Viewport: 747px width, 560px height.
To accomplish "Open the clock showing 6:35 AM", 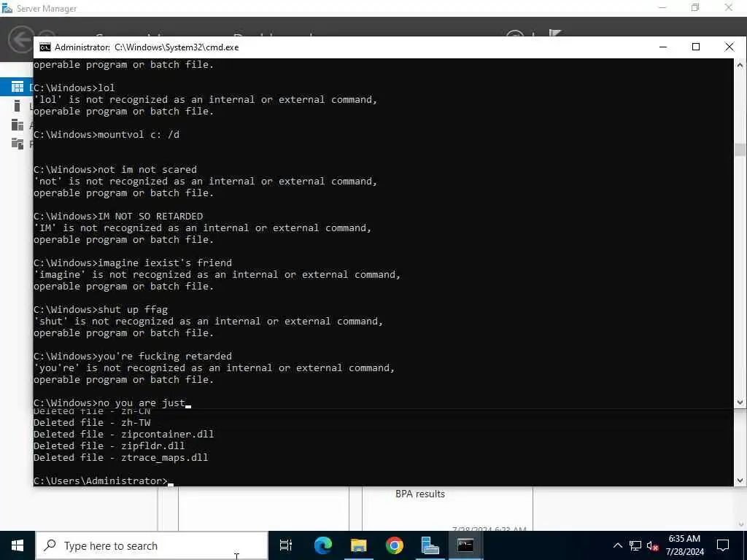I will click(684, 545).
